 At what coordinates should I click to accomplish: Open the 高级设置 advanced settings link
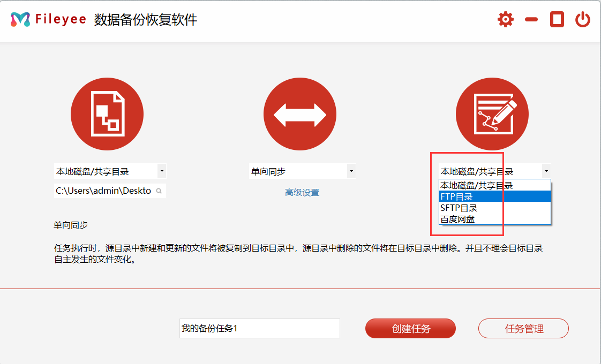302,192
